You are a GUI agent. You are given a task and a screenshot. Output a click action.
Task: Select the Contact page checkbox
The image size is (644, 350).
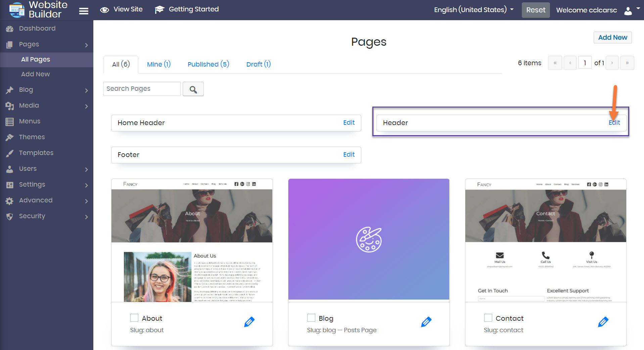(x=488, y=318)
